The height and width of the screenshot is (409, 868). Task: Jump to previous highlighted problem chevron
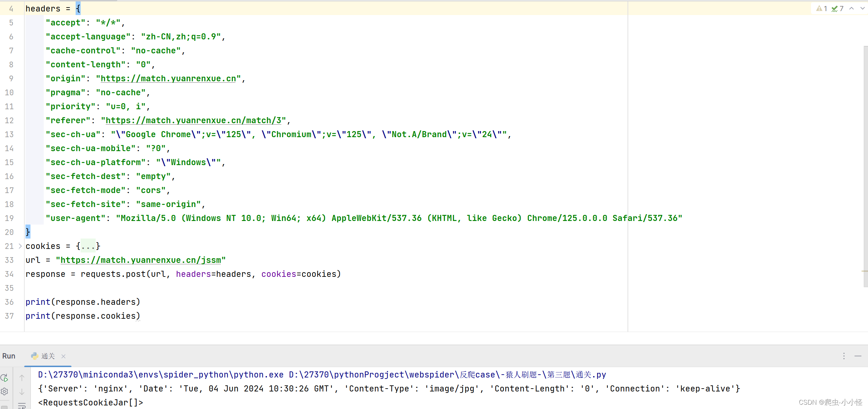point(852,9)
